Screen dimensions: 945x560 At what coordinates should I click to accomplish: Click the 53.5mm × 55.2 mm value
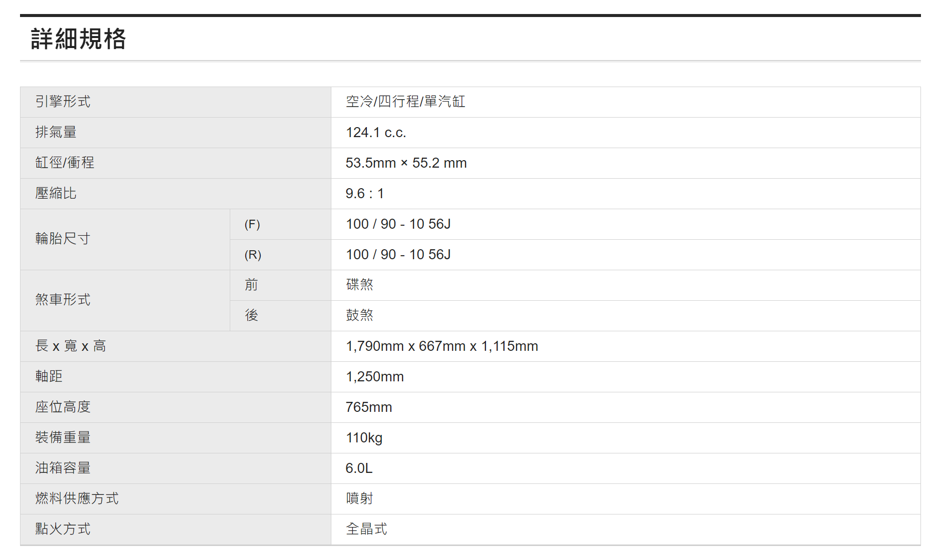tap(406, 163)
